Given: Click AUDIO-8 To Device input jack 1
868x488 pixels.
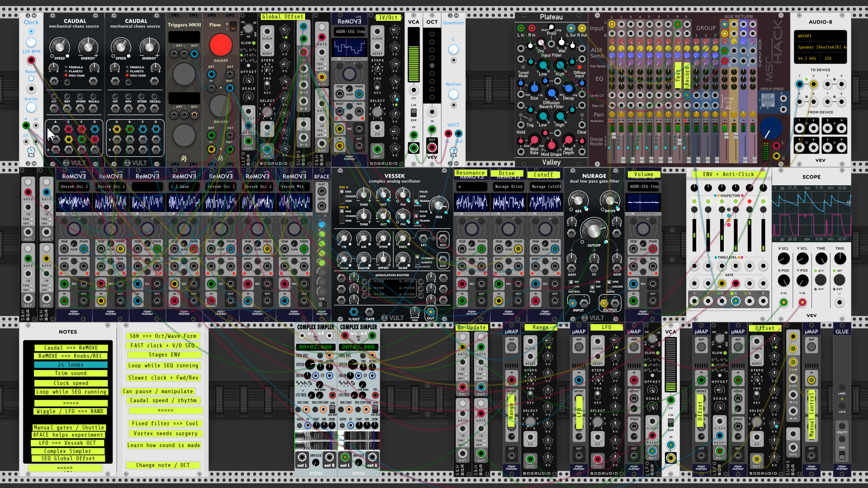Looking at the screenshot, I should pyautogui.click(x=799, y=84).
